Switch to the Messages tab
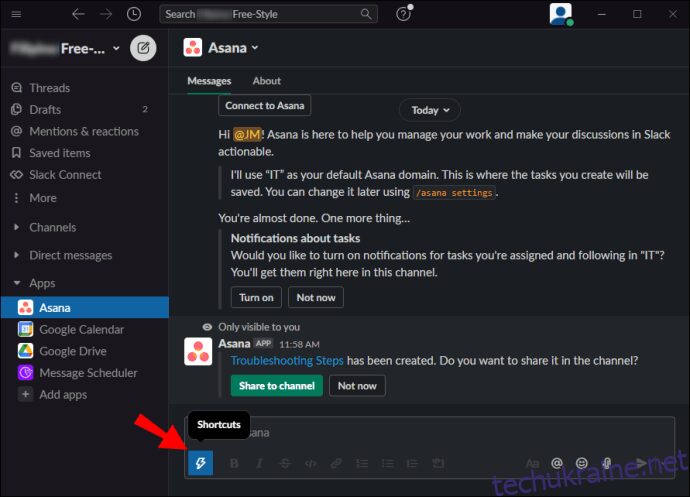The height and width of the screenshot is (497, 690). [209, 81]
